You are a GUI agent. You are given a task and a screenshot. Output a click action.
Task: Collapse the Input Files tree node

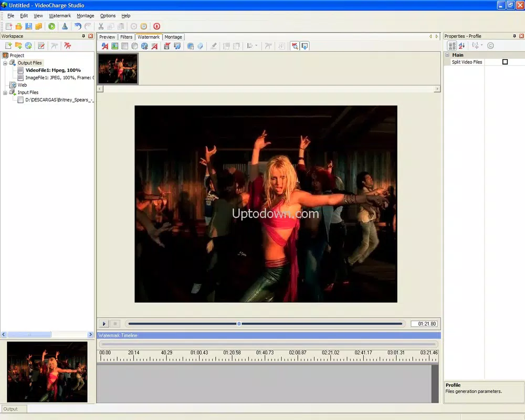5,92
